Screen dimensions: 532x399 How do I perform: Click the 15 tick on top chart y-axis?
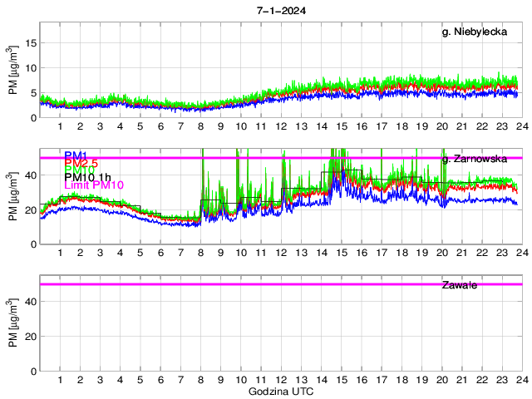[31, 43]
